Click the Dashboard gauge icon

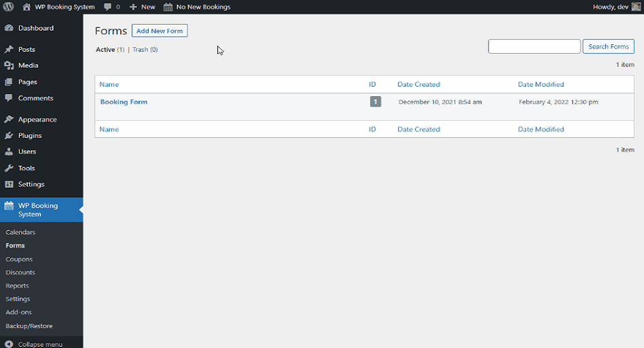click(x=9, y=28)
